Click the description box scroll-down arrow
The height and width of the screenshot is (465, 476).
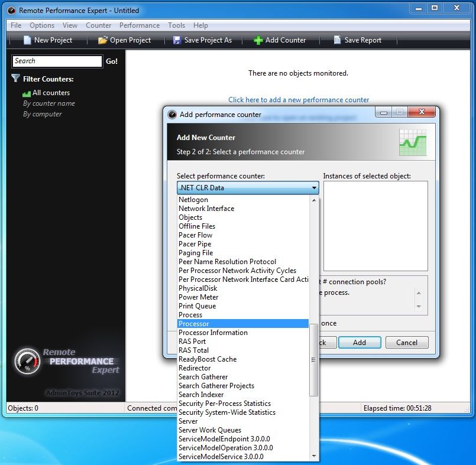(419, 307)
